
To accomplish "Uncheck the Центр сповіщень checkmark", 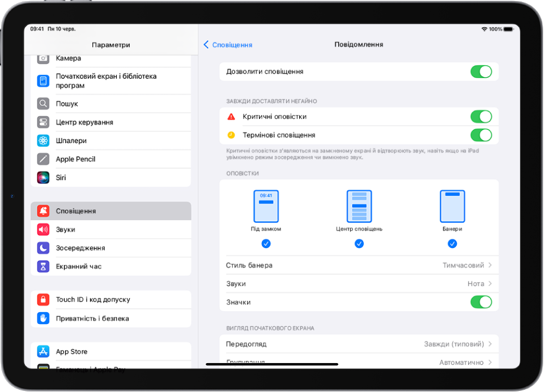I will tap(359, 244).
